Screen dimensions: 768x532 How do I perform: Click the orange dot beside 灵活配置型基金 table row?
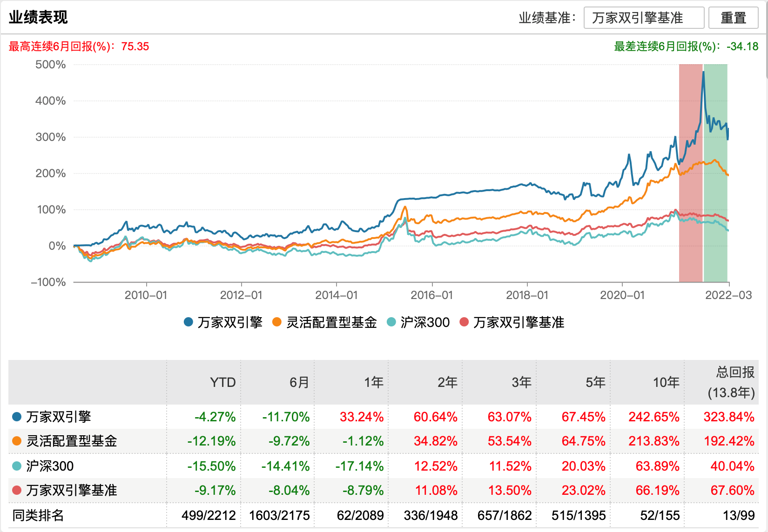(17, 441)
